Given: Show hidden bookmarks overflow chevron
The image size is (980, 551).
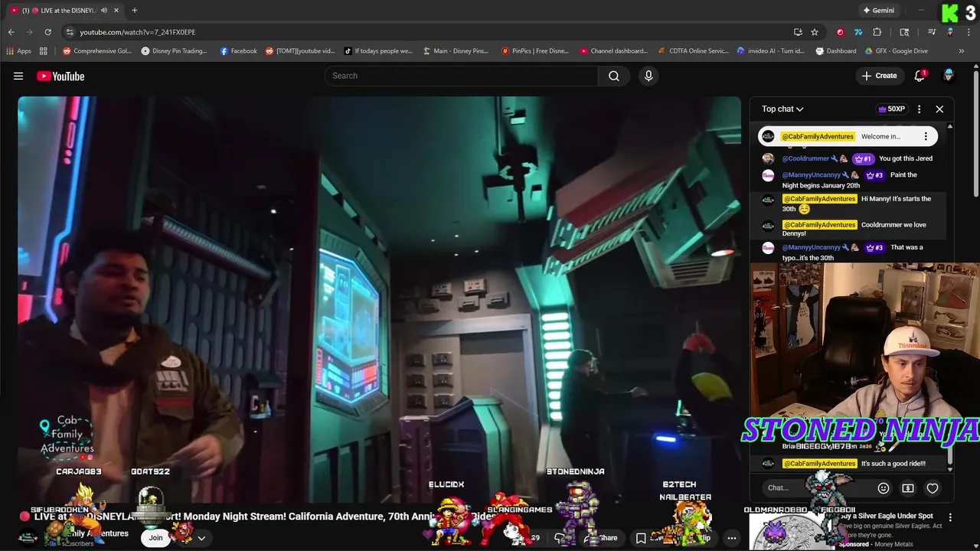Looking at the screenshot, I should 962,51.
